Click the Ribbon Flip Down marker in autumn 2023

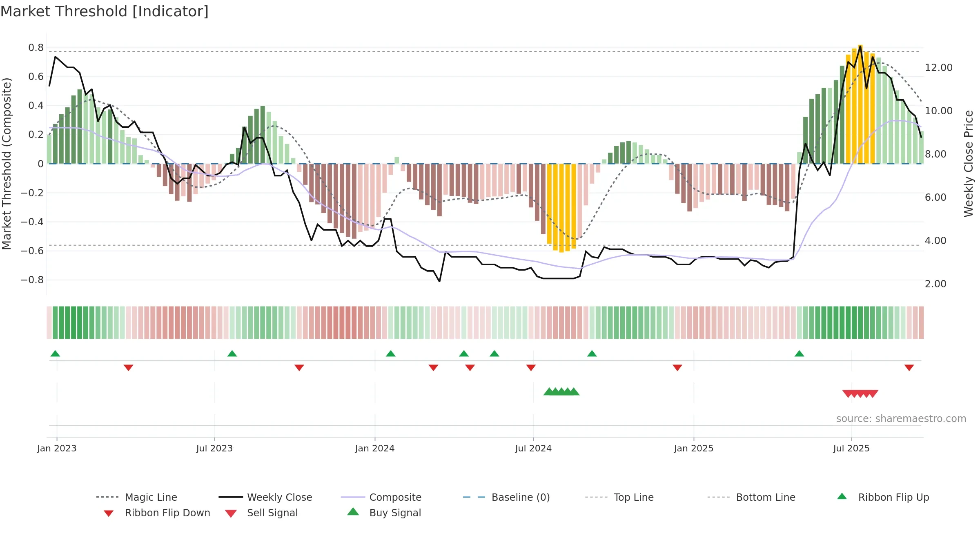click(299, 368)
